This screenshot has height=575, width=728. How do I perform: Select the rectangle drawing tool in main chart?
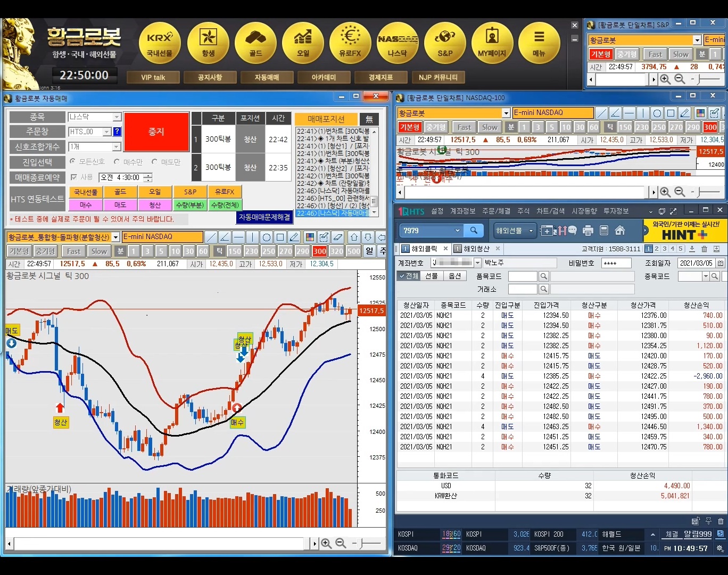click(280, 237)
